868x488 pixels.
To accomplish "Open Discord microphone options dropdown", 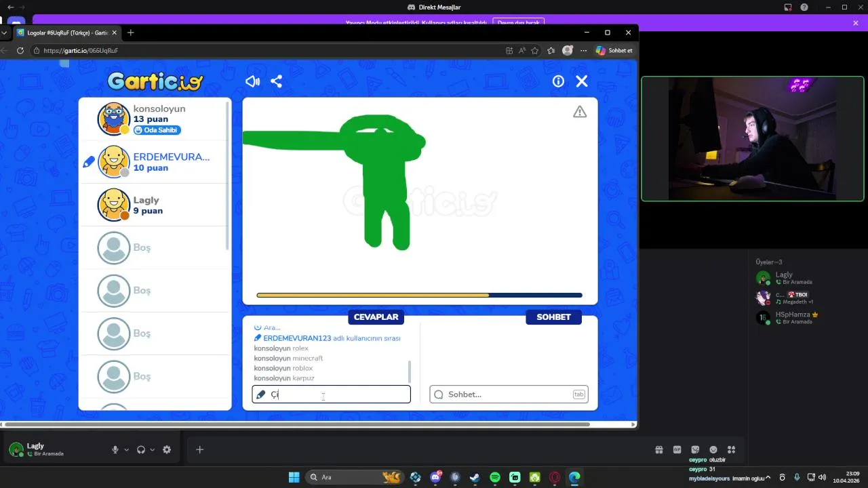I will (x=127, y=449).
